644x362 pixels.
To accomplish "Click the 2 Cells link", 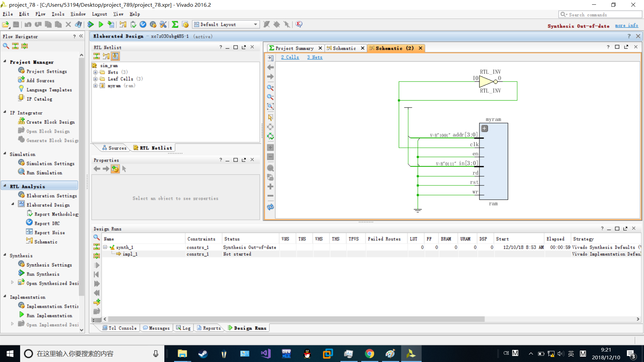I will (x=290, y=57).
